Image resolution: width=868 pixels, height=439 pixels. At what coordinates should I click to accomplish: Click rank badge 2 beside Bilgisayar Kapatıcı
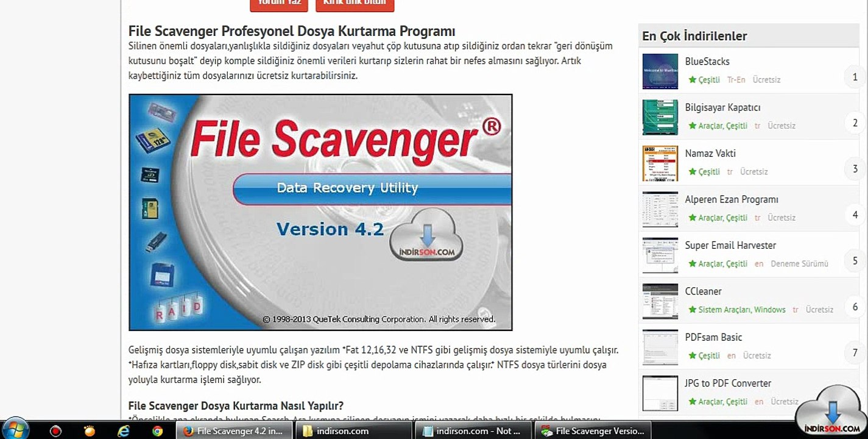[x=855, y=123]
